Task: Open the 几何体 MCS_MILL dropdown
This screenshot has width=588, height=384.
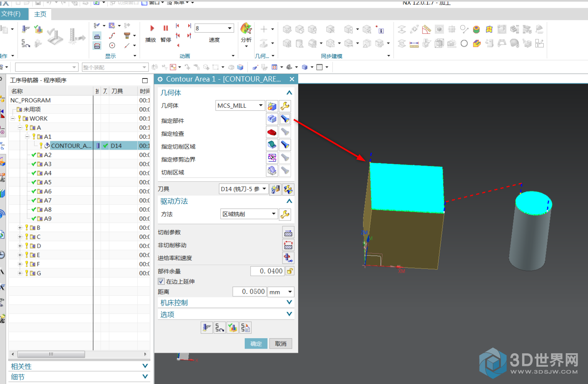Action: point(241,105)
